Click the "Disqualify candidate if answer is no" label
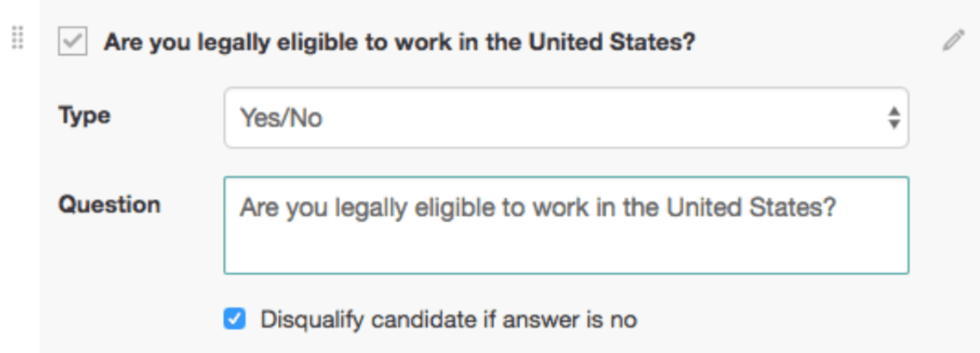Image resolution: width=980 pixels, height=353 pixels. click(449, 319)
